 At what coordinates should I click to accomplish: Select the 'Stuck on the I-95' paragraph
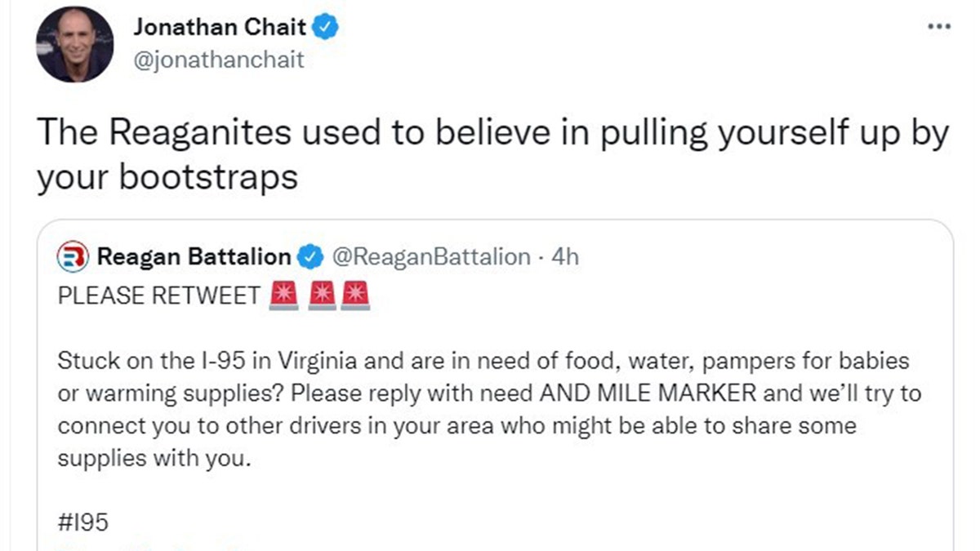[488, 409]
